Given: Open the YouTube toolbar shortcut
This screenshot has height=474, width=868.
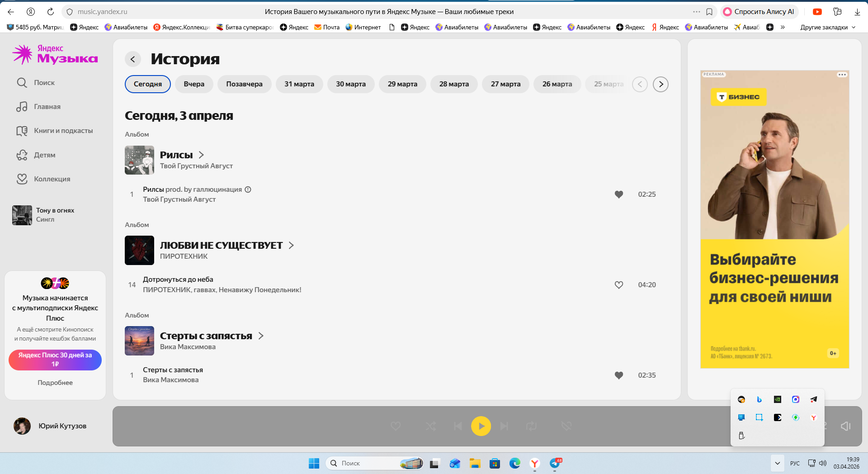Looking at the screenshot, I should 817,12.
